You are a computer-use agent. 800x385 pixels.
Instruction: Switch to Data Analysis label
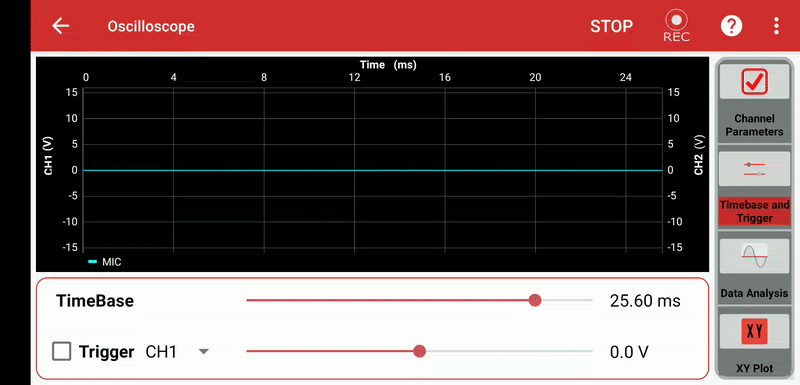[x=754, y=293]
